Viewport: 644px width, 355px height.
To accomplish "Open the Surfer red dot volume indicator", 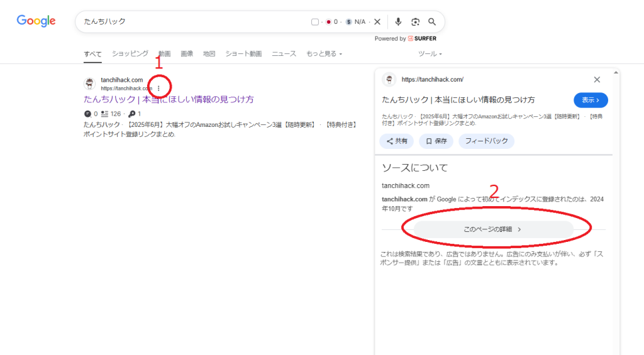I will point(328,22).
